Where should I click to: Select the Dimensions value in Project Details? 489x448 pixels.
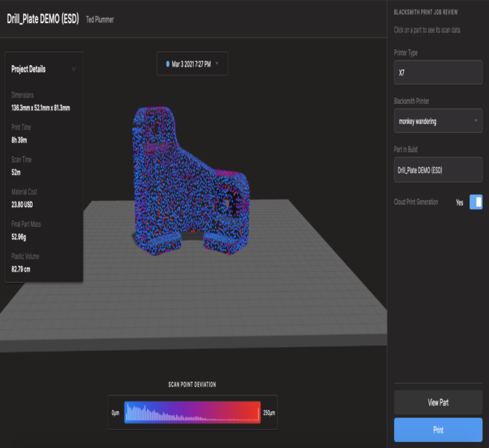click(x=40, y=108)
